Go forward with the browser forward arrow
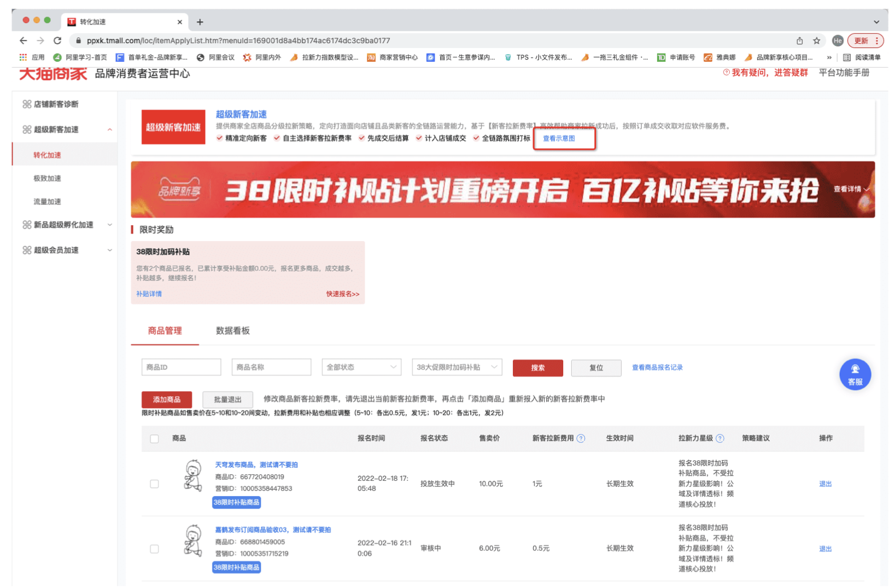The width and height of the screenshot is (889, 588). (x=40, y=40)
